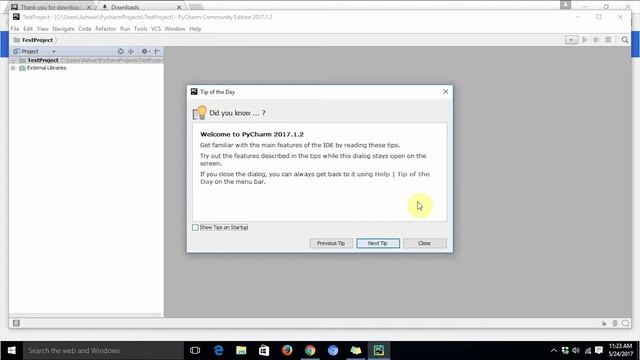Click the trash-can icon in status bar
640x360 pixels.
(615, 324)
